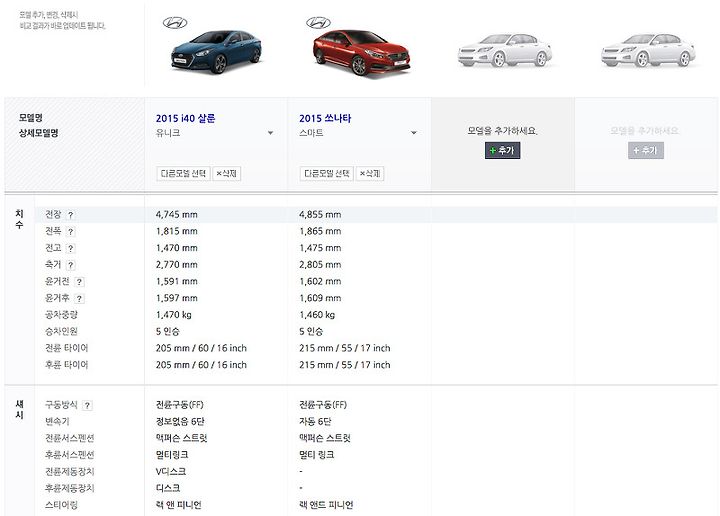Open help icon next to 구동방식
Screen dimensions: 720x516
pos(87,405)
